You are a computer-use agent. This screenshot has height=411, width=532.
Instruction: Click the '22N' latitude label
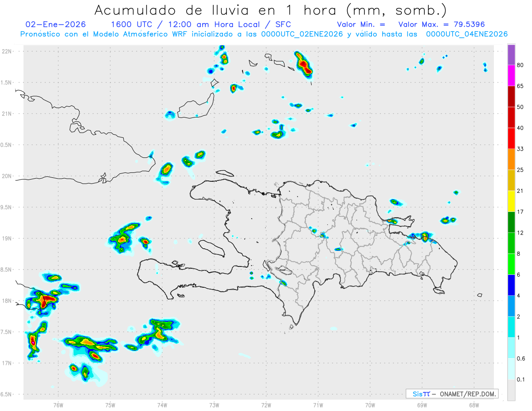tap(8, 51)
